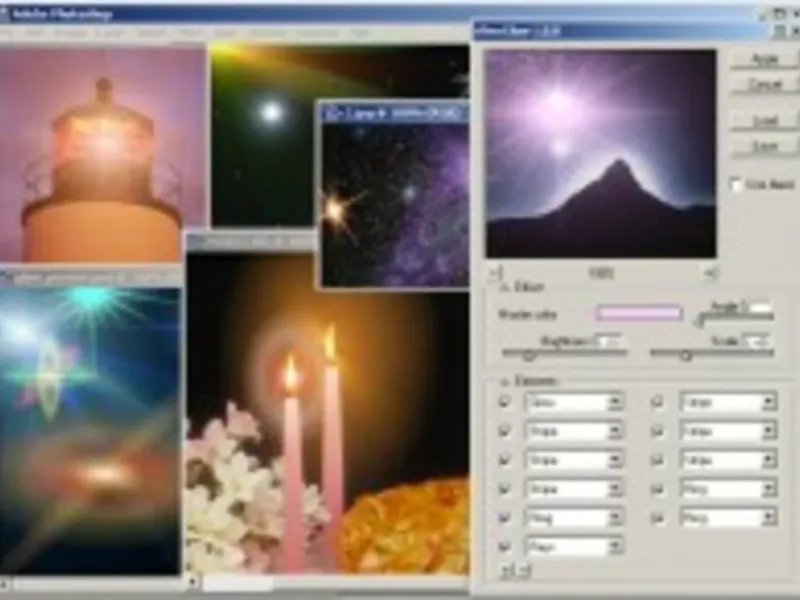
Task: Toggle fifth element checkbox in right column
Action: pos(658,518)
